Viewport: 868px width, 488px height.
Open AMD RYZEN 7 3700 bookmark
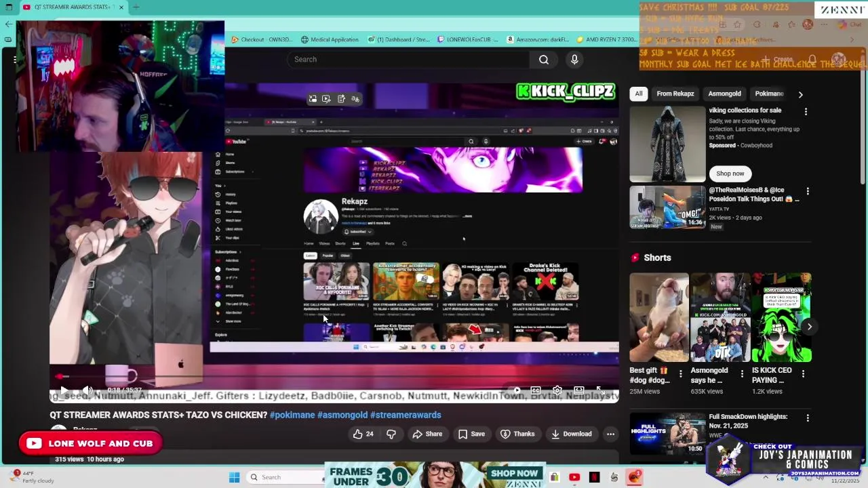pos(606,39)
